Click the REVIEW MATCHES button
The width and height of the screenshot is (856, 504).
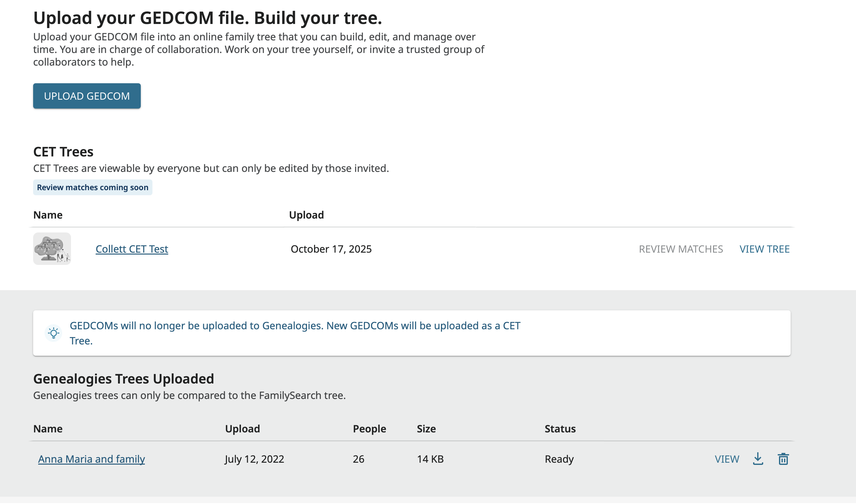click(x=681, y=249)
